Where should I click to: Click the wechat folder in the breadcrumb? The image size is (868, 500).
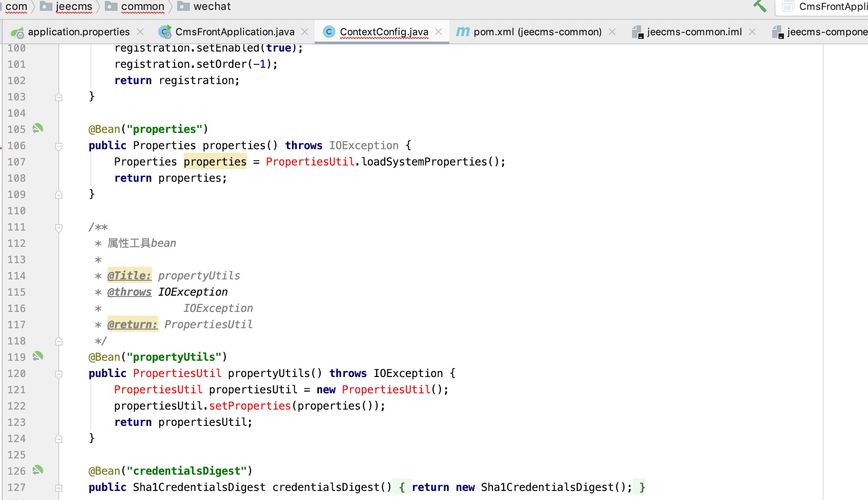point(212,6)
